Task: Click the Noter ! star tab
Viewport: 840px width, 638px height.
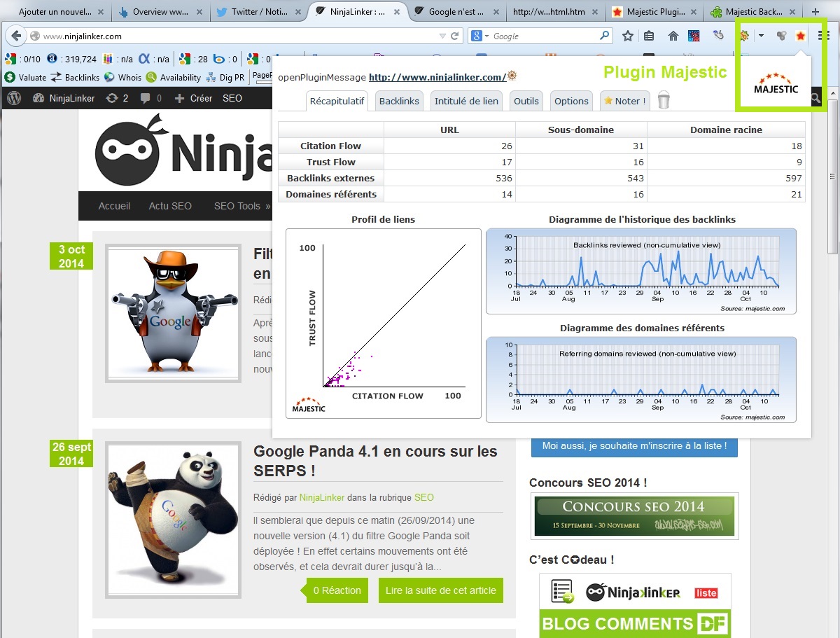Action: click(625, 101)
